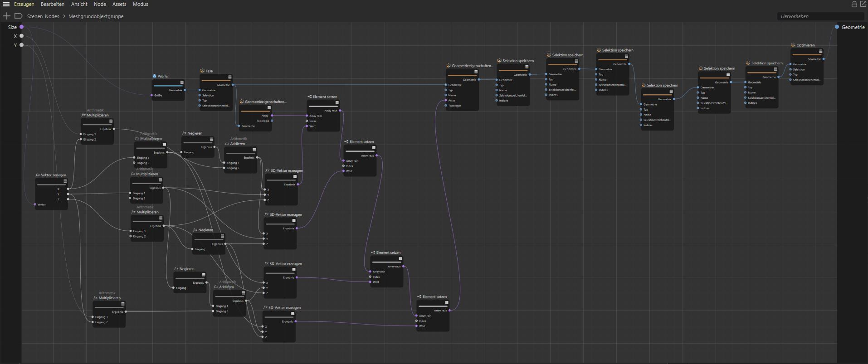
Task: Expand the Würfel node port list button
Action: point(182,83)
